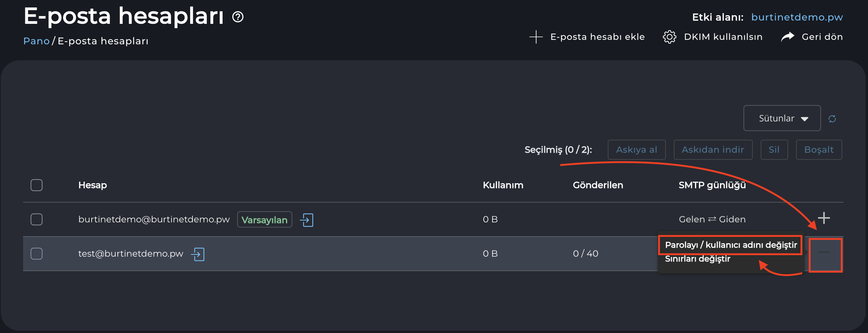Log in to burtinetdemo@burtinetdemo.pw webmail icon
The height and width of the screenshot is (333, 868).
pyautogui.click(x=306, y=220)
